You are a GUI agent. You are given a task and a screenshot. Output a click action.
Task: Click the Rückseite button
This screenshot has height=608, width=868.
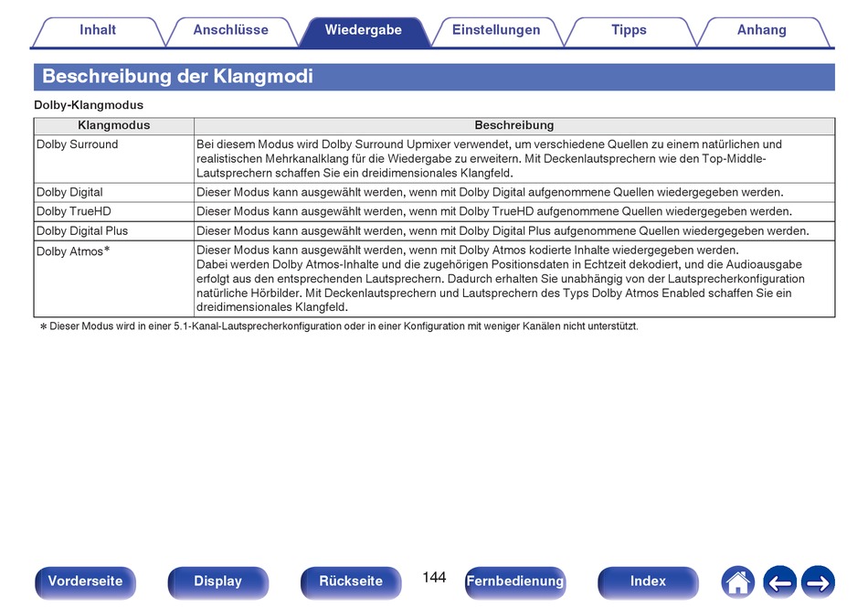(x=351, y=581)
